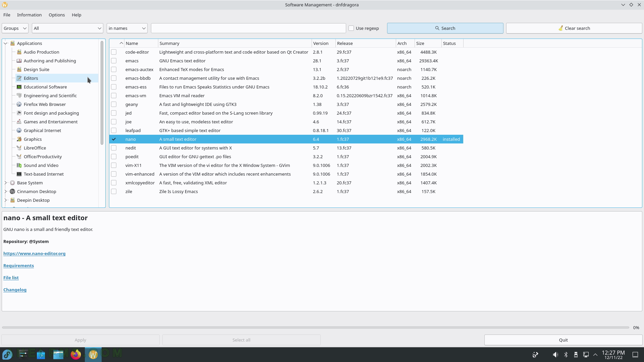Open the Bluetooth tray icon

tap(566, 354)
